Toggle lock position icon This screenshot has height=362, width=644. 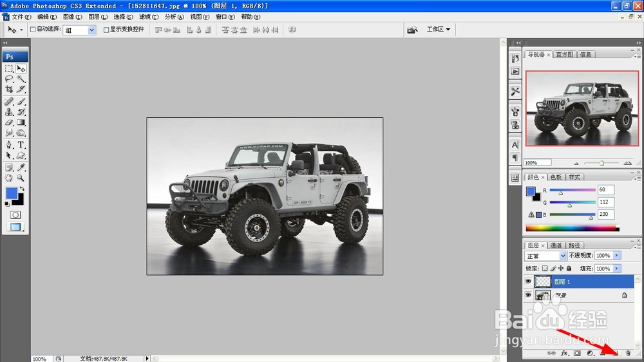point(561,269)
